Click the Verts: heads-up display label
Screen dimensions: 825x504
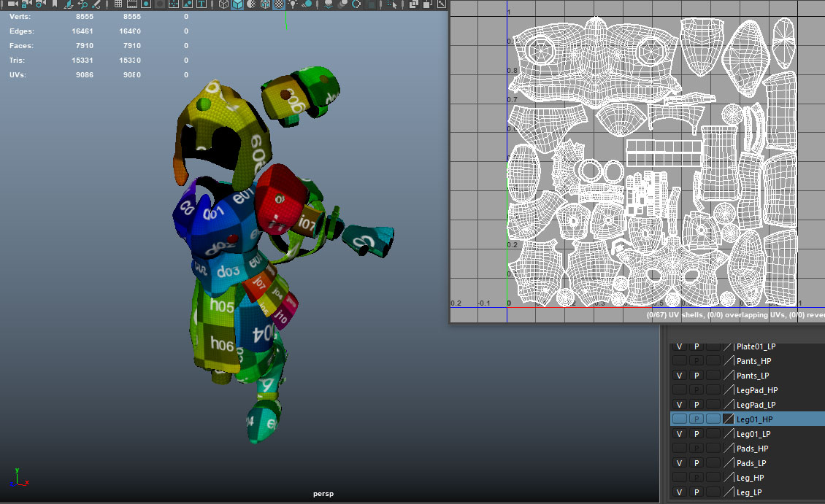click(20, 16)
